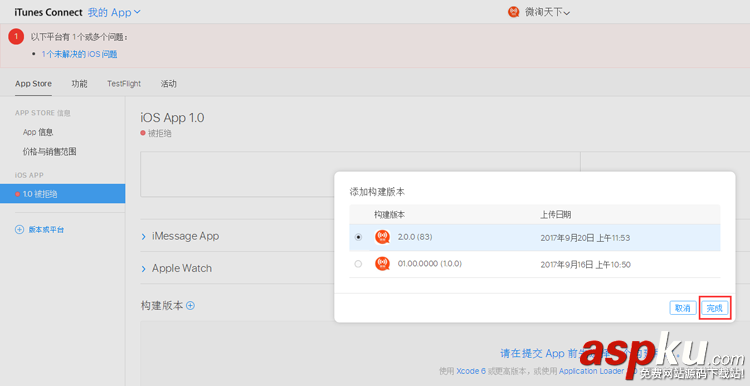
Task: Click the Xcode 6 link
Action: pos(471,371)
